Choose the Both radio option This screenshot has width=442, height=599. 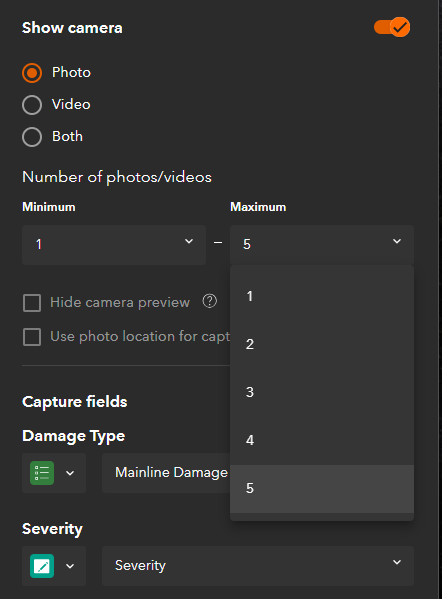pyautogui.click(x=32, y=137)
